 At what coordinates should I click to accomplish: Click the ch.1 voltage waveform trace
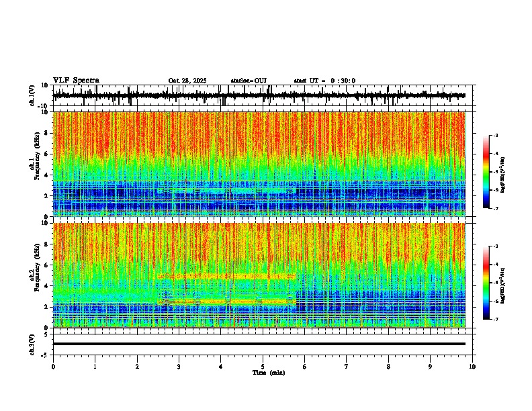[x=259, y=95]
